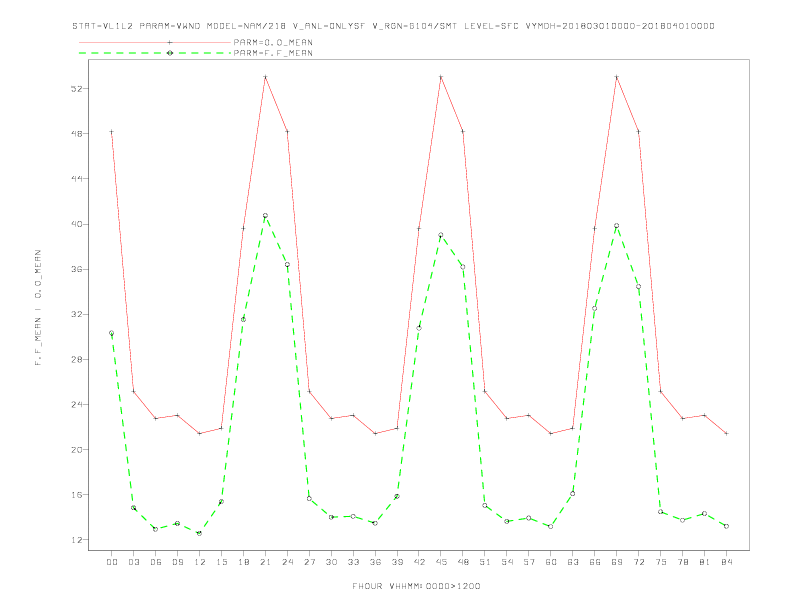Click the y-axis tick label 16
This screenshot has width=792, height=612.
pyautogui.click(x=77, y=495)
